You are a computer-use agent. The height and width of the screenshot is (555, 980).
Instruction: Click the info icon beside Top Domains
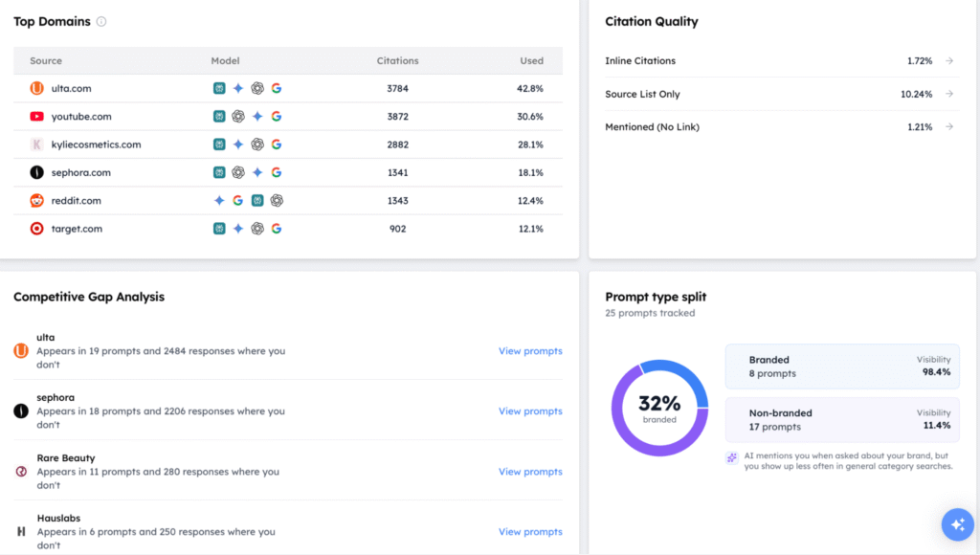pos(101,21)
